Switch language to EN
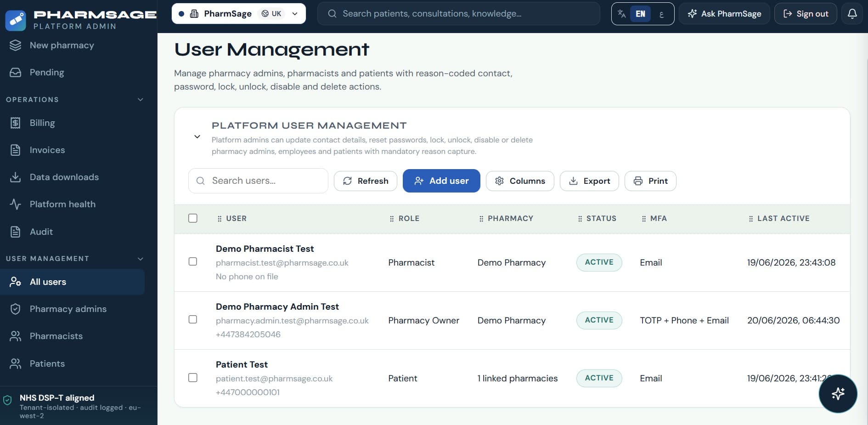The image size is (868, 425). pyautogui.click(x=640, y=14)
